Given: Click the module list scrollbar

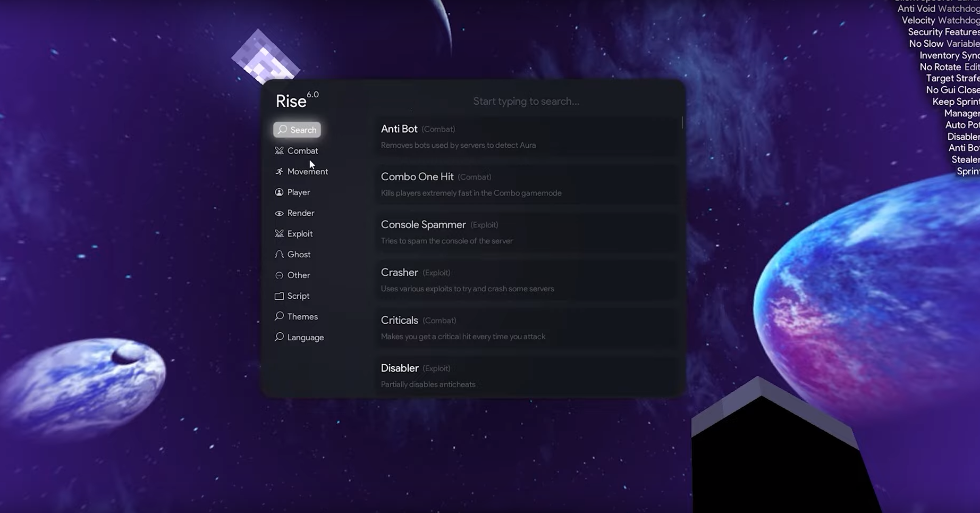Looking at the screenshot, I should (x=682, y=122).
